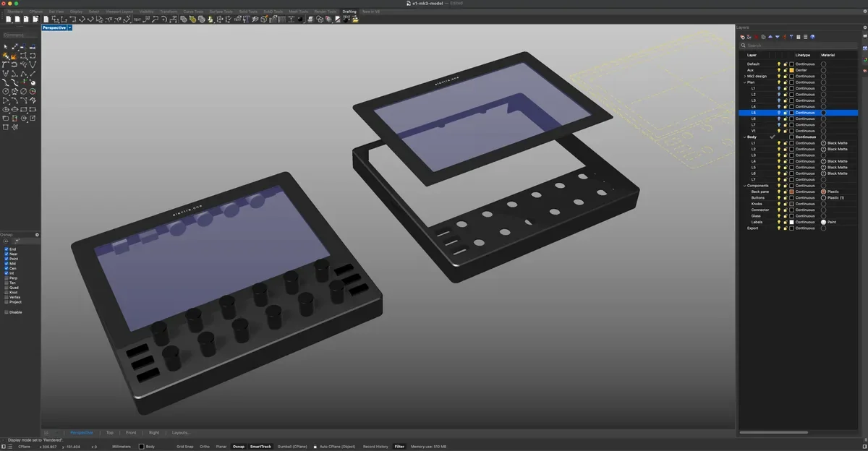The image size is (868, 451).
Task: Open the Mesh Tools toolbar tab
Action: 299,12
